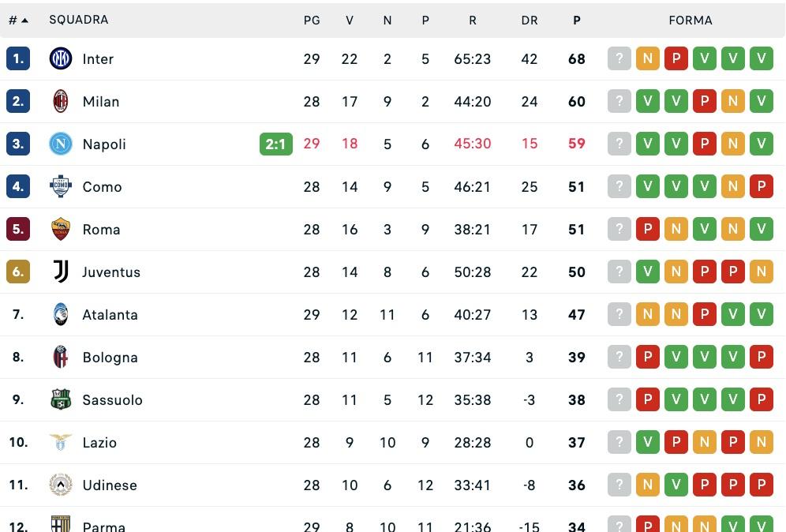
Task: Click the Como club badge
Action: point(61,186)
